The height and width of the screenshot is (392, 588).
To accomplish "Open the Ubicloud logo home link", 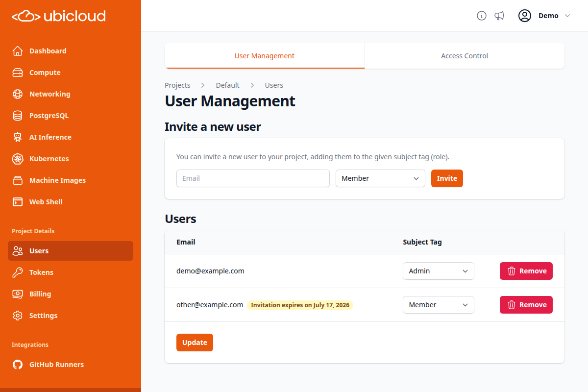I will click(x=59, y=16).
